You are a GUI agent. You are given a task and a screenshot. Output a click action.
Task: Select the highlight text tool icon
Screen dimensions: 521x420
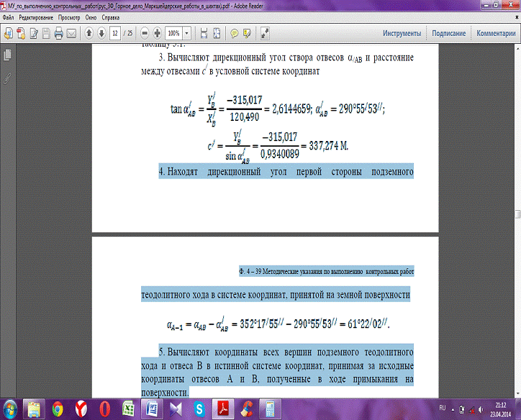[x=247, y=33]
